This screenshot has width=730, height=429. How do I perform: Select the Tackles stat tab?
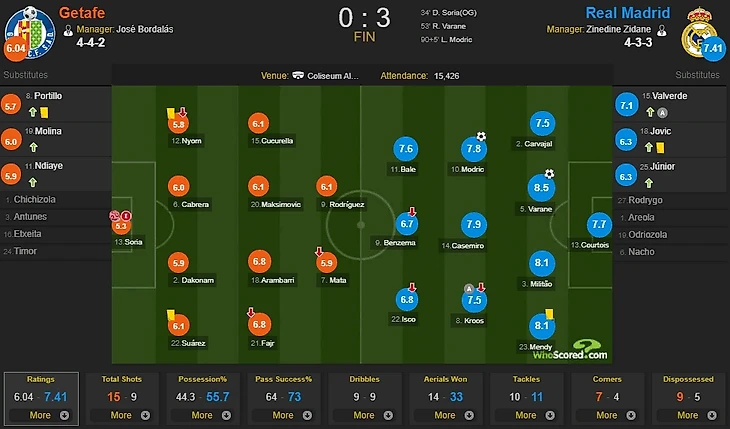click(527, 380)
